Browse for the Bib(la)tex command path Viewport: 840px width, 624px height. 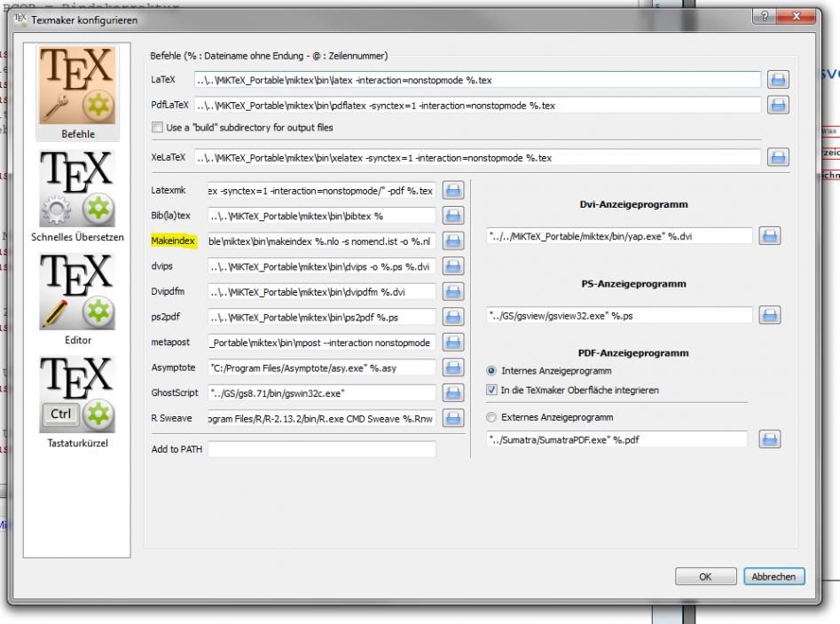(453, 216)
